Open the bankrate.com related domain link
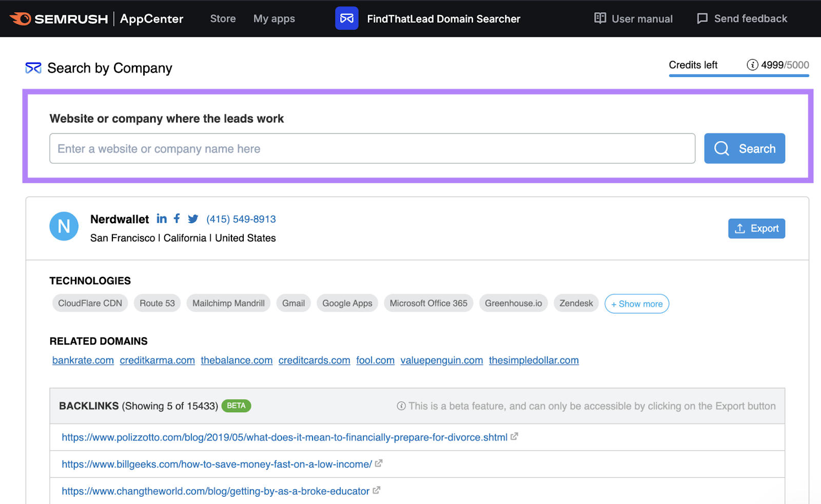This screenshot has height=504, width=821. pos(83,360)
